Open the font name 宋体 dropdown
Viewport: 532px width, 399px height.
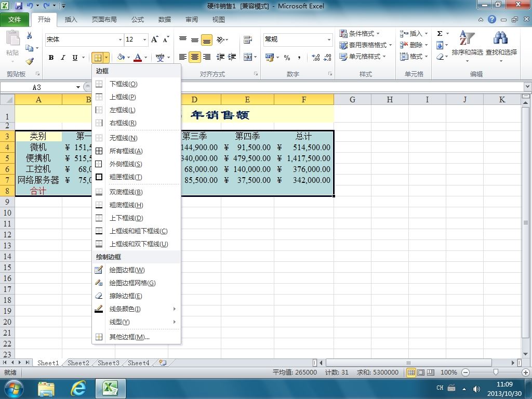click(120, 39)
